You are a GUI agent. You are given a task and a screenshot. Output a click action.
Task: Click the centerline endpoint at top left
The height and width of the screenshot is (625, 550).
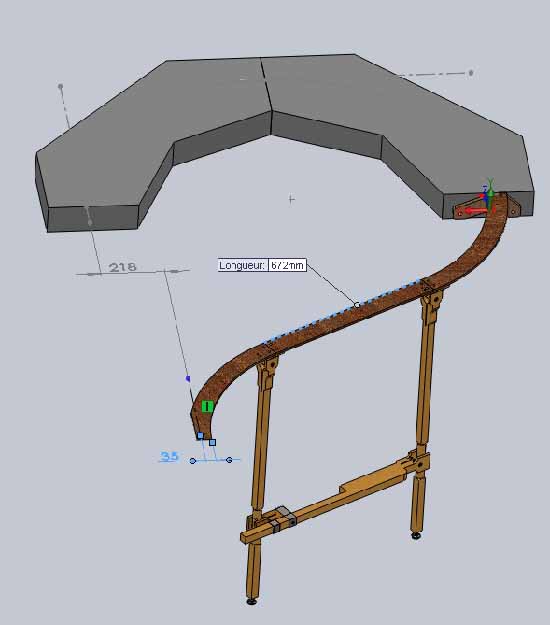61,86
